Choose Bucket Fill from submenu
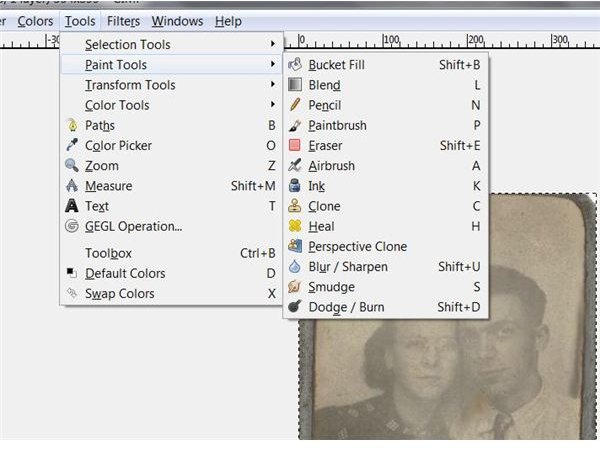Image resolution: width=600 pixels, height=450 pixels. point(386,65)
